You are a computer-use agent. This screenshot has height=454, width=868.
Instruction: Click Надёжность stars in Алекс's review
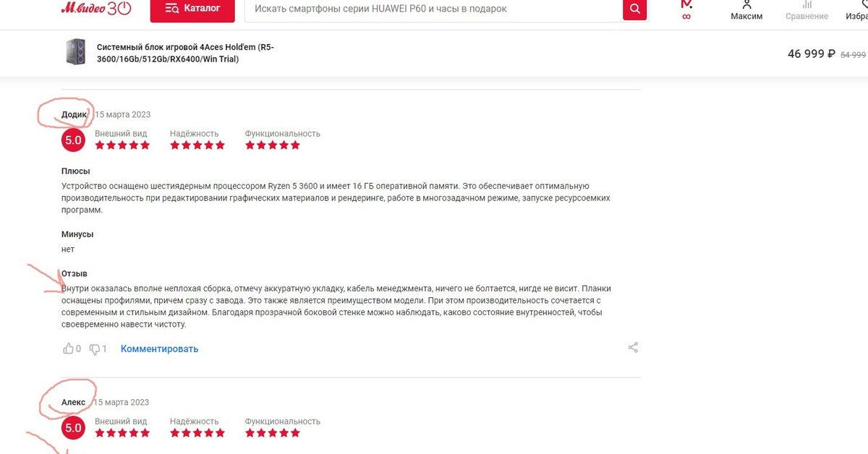pyautogui.click(x=197, y=433)
